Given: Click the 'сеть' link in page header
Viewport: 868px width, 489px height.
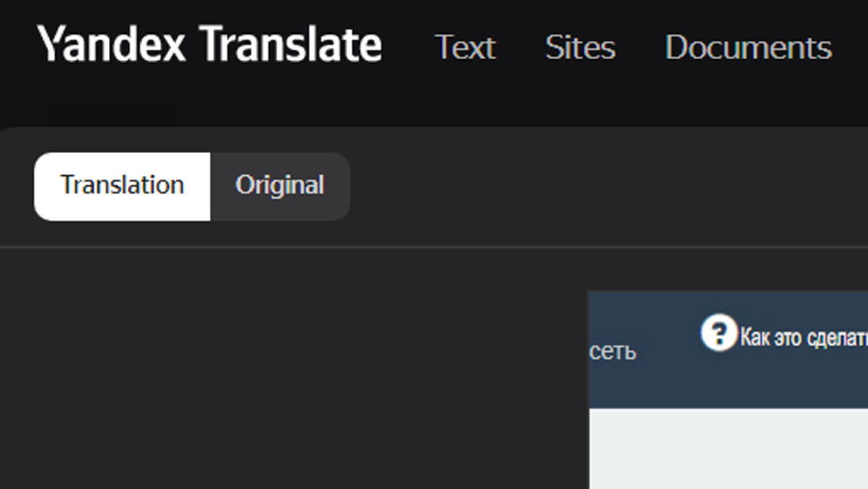Looking at the screenshot, I should coord(613,351).
